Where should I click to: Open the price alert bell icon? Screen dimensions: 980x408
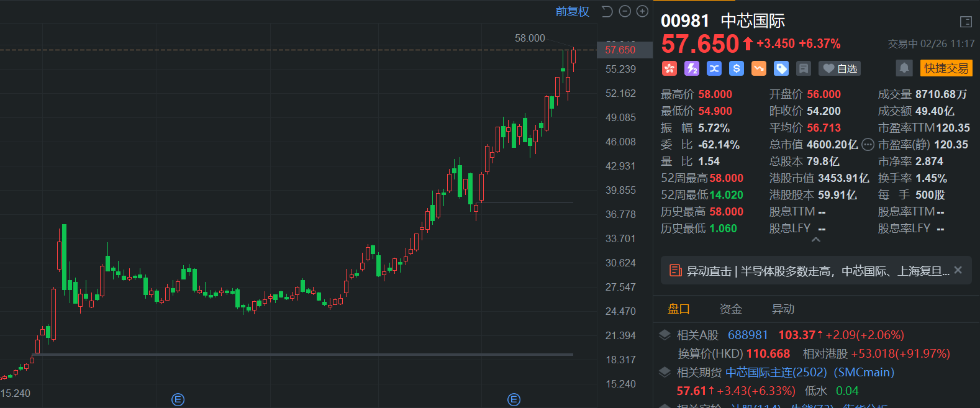click(x=904, y=68)
